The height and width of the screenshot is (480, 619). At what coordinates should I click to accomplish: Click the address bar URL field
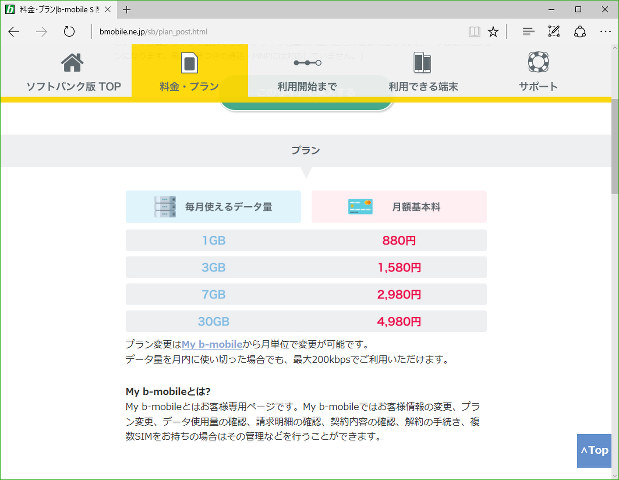click(x=276, y=32)
